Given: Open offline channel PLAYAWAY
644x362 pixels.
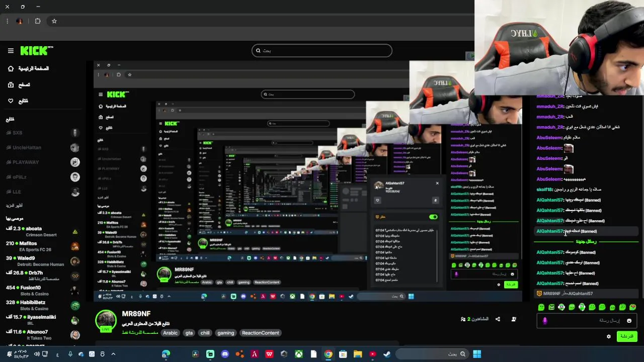Looking at the screenshot, I should click(x=43, y=162).
